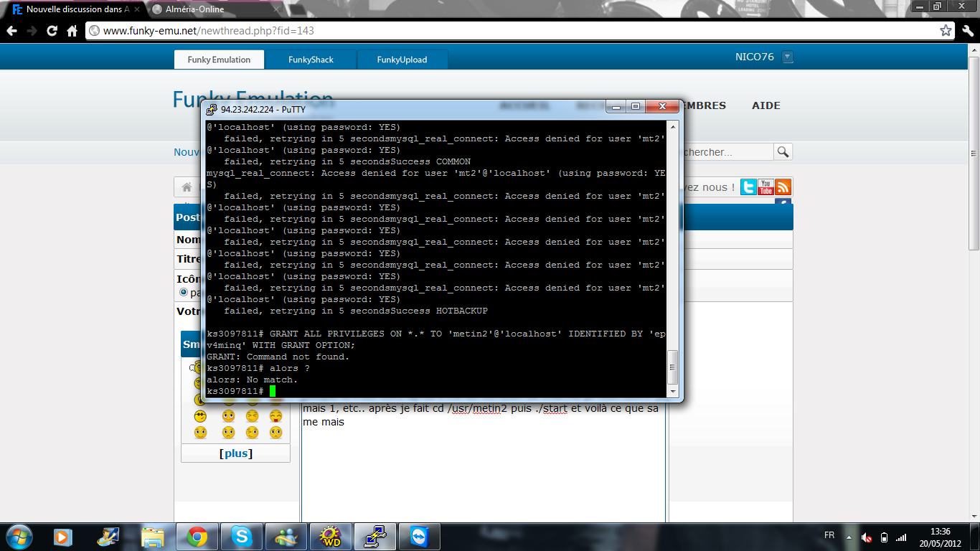Open TeamViewer from the taskbar
Viewport: 980px width, 551px height.
click(420, 537)
